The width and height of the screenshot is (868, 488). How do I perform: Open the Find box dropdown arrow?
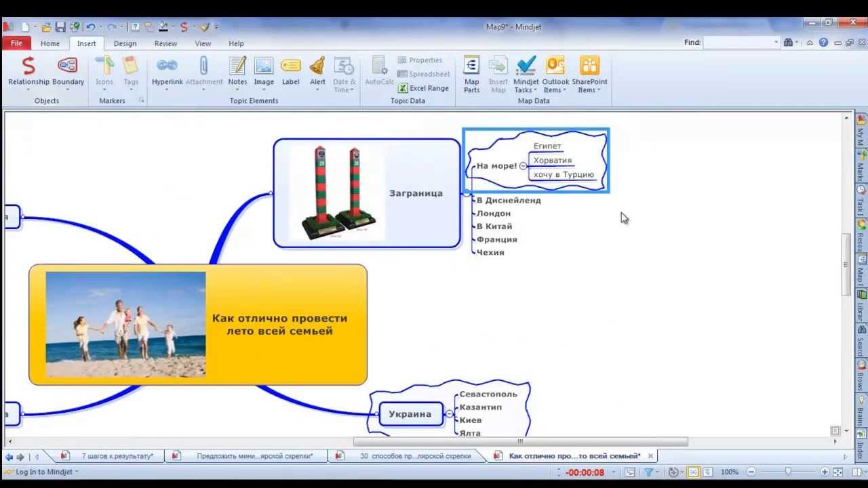pos(776,42)
